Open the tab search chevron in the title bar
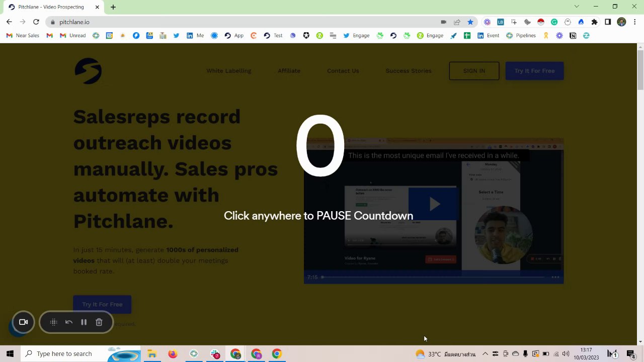The height and width of the screenshot is (362, 644). point(577,7)
